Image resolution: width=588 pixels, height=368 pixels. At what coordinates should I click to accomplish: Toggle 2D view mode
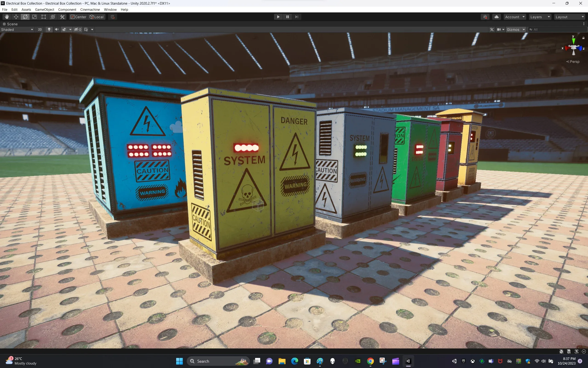tap(40, 29)
